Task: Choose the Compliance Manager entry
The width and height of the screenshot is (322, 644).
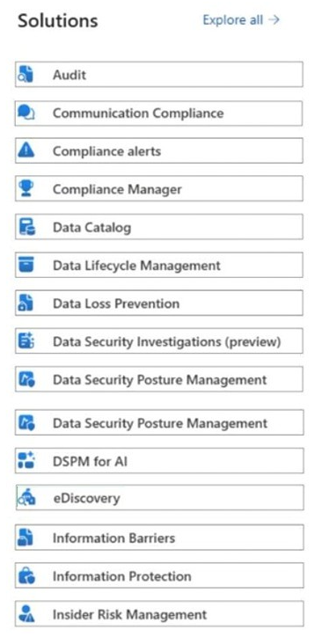Action: [x=159, y=188]
